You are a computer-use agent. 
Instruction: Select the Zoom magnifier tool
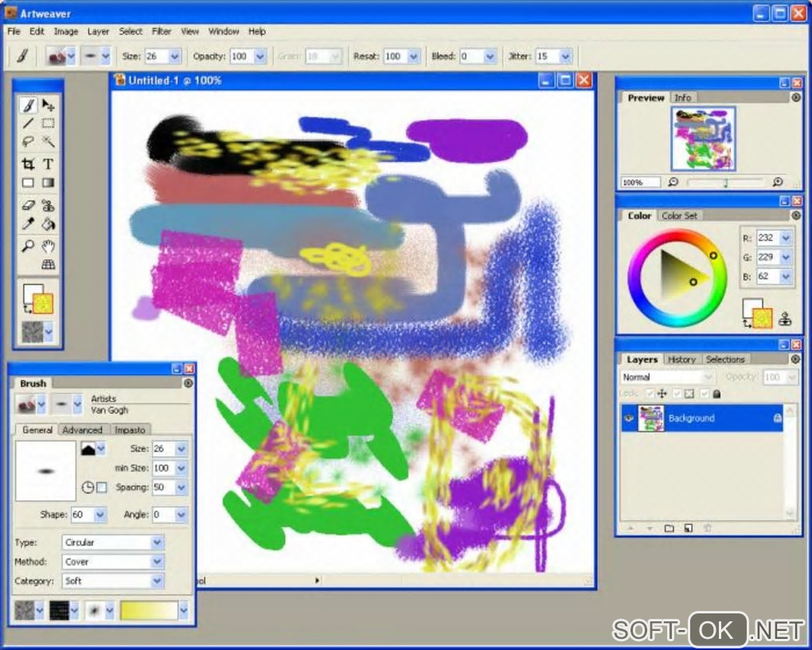tap(28, 246)
